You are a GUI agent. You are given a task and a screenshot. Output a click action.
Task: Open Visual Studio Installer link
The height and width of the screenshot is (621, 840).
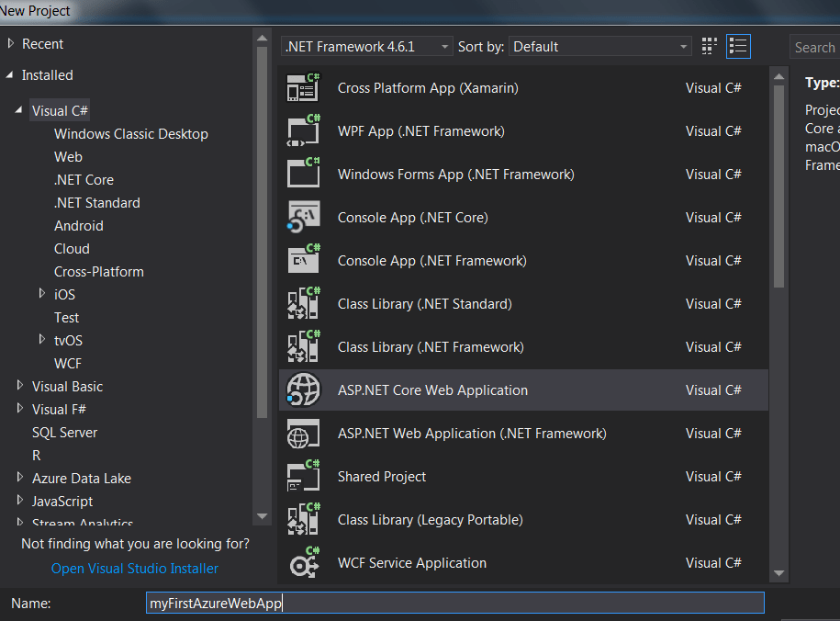(x=135, y=569)
